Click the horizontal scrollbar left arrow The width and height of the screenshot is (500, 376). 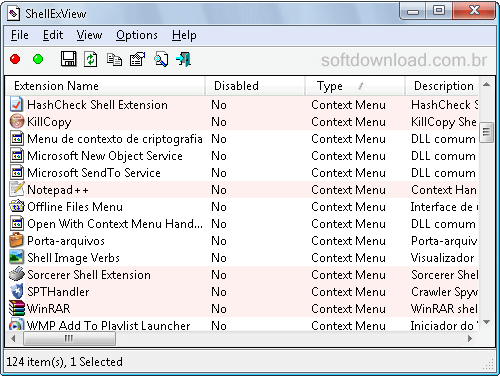14,339
